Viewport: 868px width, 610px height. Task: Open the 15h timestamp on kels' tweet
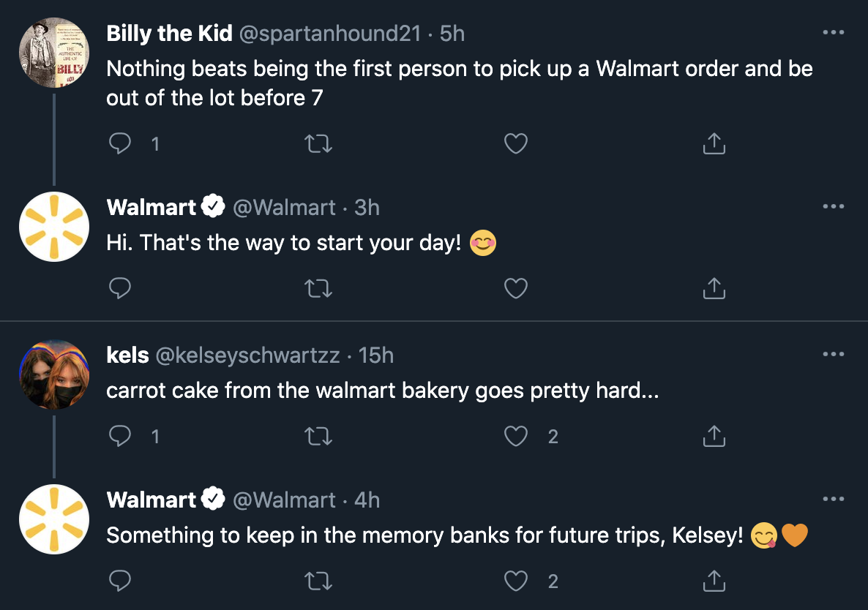[x=376, y=355]
